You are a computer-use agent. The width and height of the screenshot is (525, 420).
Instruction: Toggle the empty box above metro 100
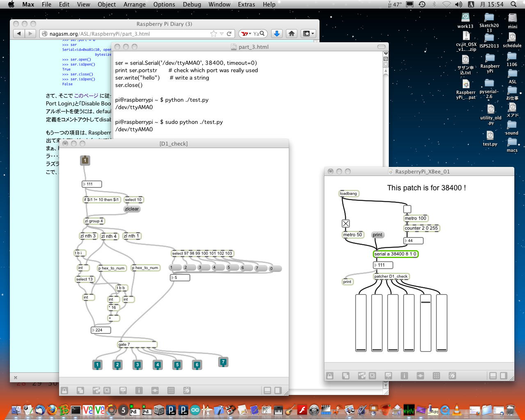(x=407, y=209)
